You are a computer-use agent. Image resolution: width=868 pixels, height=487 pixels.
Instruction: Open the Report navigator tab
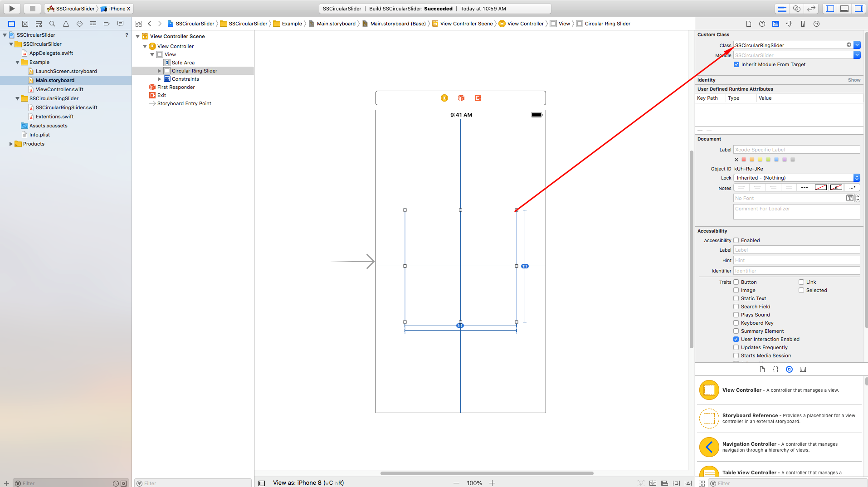click(120, 24)
